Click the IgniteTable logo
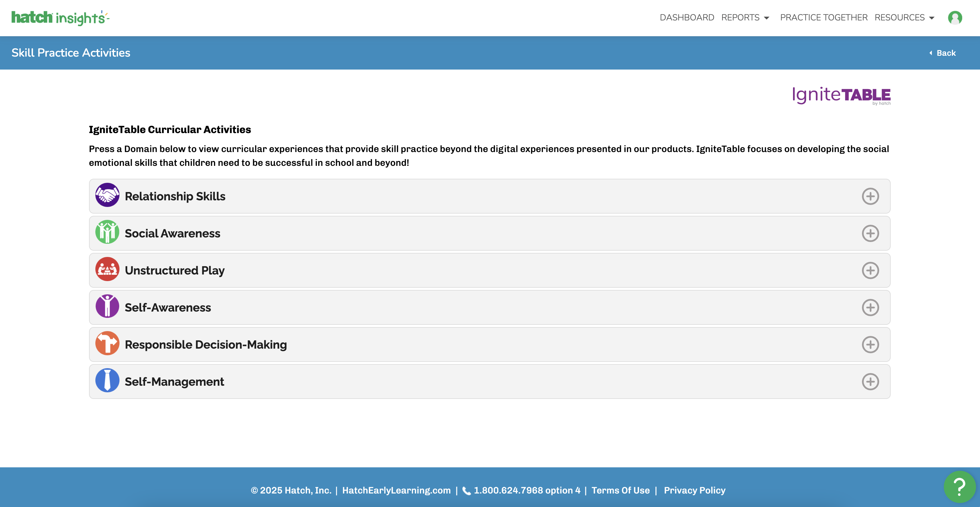980x507 pixels. [x=841, y=95]
